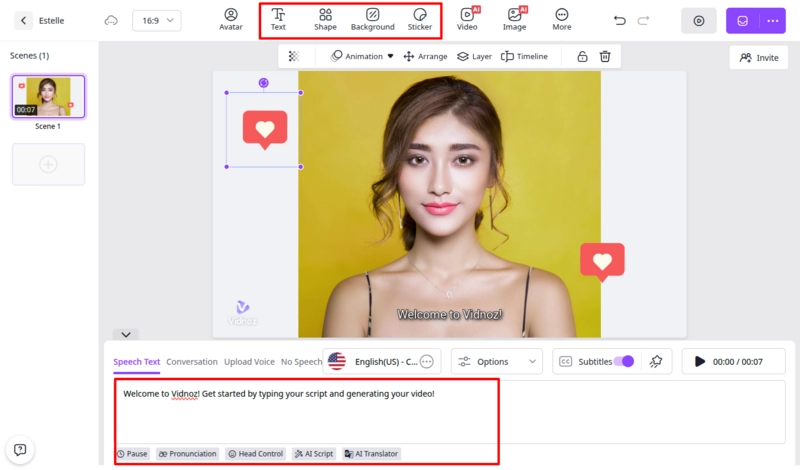Select the Scene 1 thumbnail
This screenshot has height=470, width=800.
[x=48, y=96]
